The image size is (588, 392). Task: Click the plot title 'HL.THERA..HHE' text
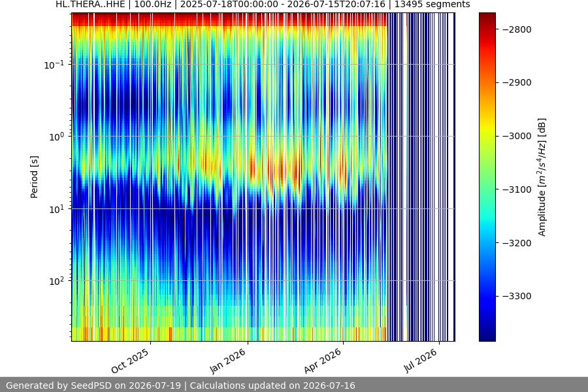click(x=90, y=5)
